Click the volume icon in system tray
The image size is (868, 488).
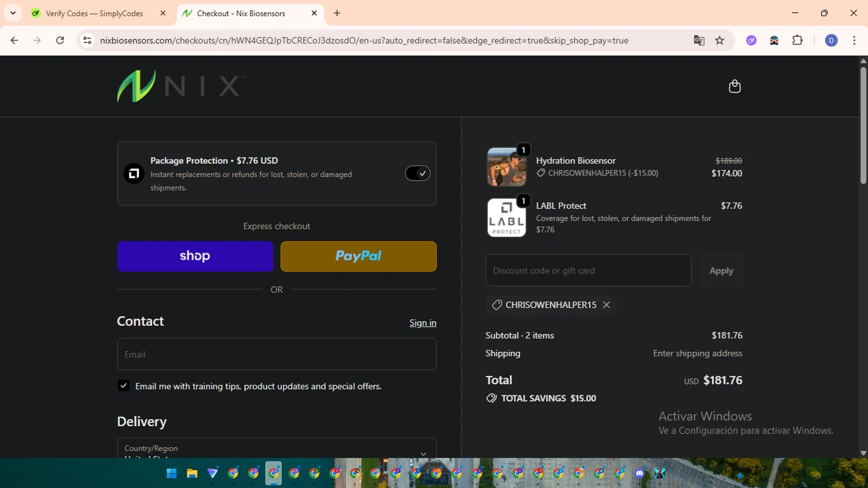point(800,473)
